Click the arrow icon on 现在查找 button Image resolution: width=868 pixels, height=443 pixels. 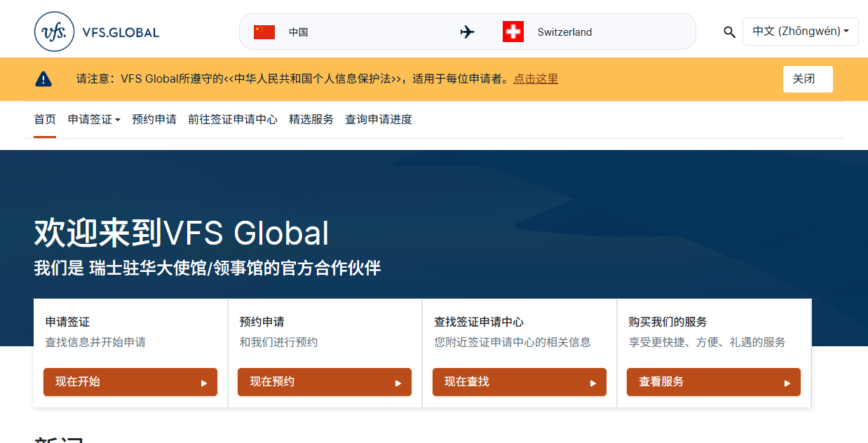(593, 383)
